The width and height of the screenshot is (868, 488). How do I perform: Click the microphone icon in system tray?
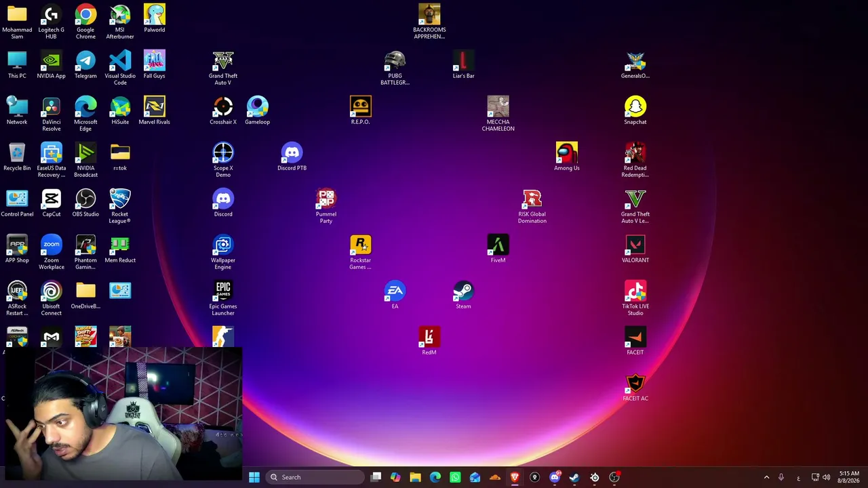781,477
